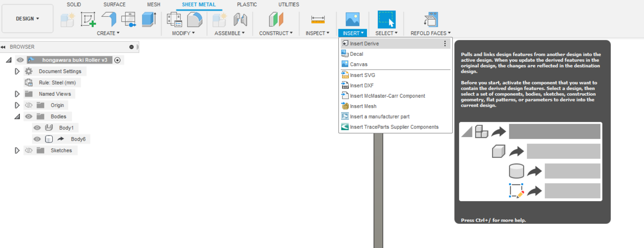This screenshot has height=248, width=644.
Task: Toggle visibility of hongawara buki Roller v3 component
Action: (x=20, y=60)
